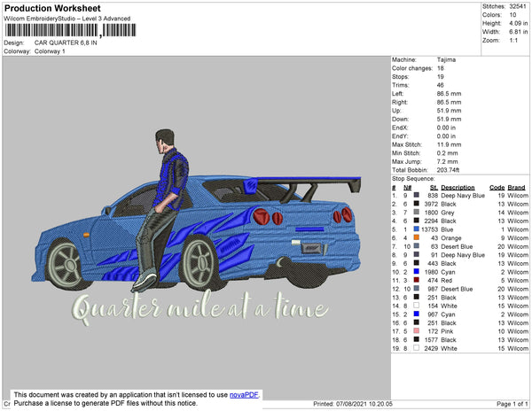Click the Brand column header

517,187
